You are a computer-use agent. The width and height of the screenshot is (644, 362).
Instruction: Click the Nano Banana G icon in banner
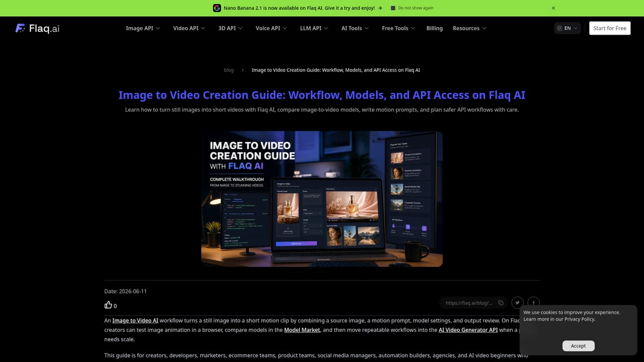coord(217,8)
